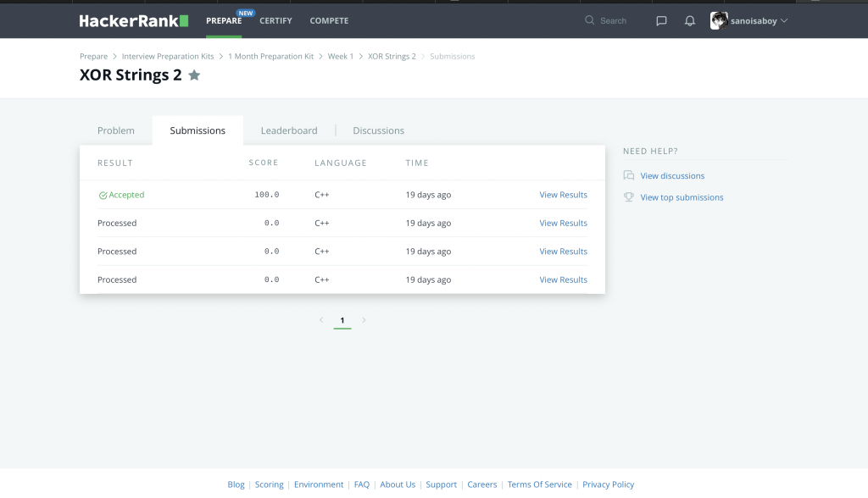Click the TIME column header
Screen dimensions: 868x498
(417, 163)
